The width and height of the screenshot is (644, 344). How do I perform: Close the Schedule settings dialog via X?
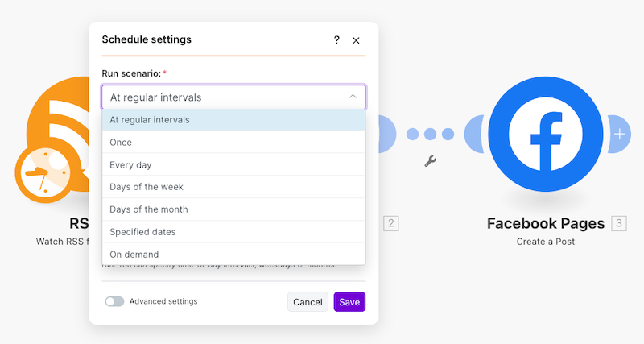(x=356, y=39)
